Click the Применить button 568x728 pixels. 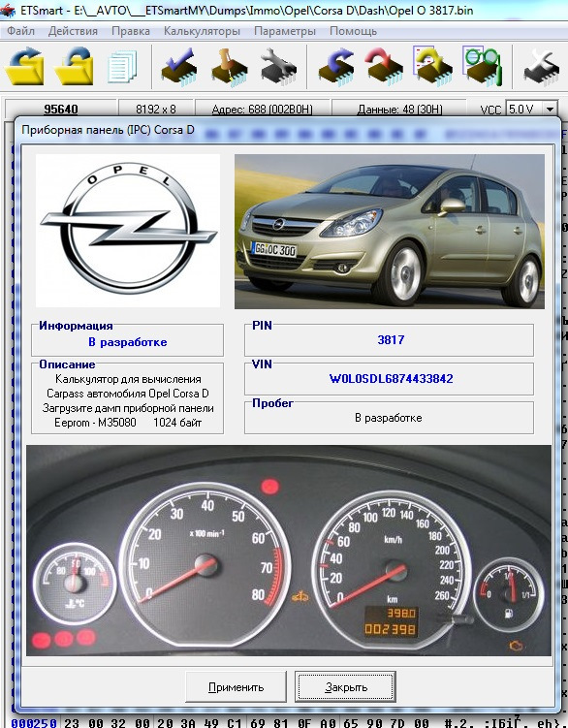pos(236,686)
